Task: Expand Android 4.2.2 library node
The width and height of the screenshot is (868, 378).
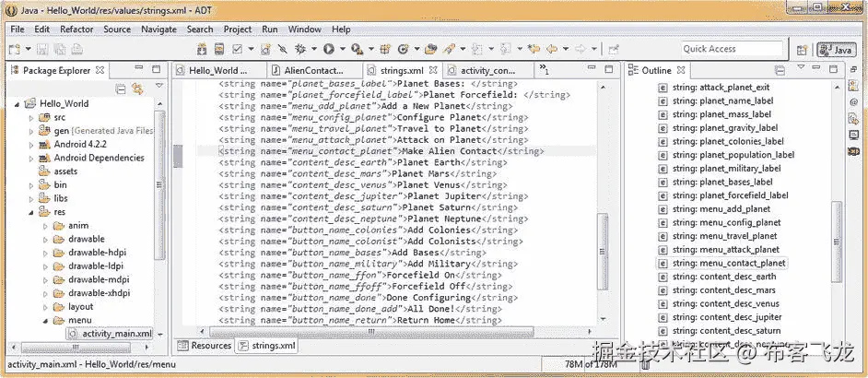Action: pyautogui.click(x=31, y=145)
